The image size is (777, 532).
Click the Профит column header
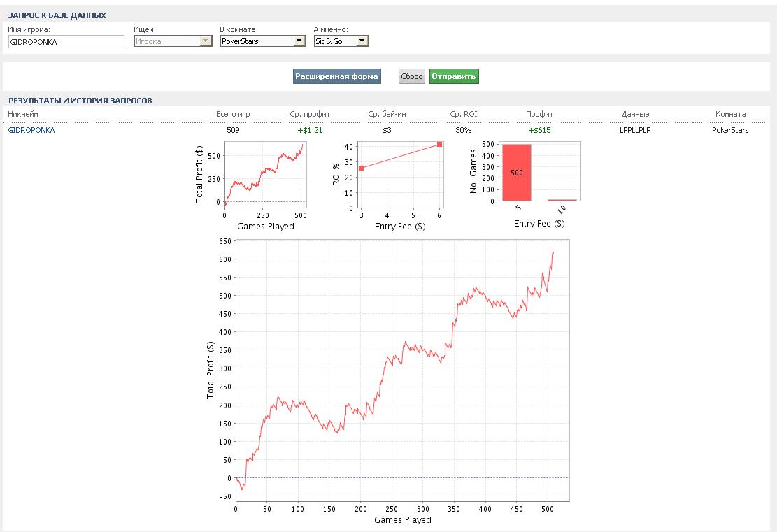tap(539, 114)
